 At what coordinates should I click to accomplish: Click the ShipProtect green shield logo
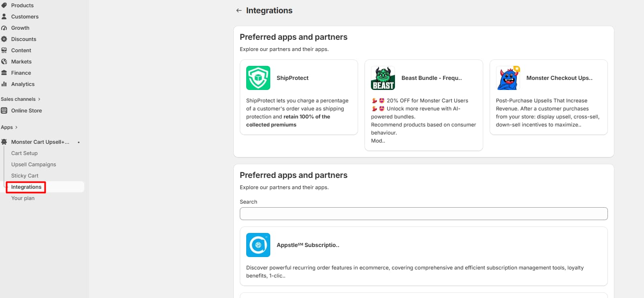point(258,78)
